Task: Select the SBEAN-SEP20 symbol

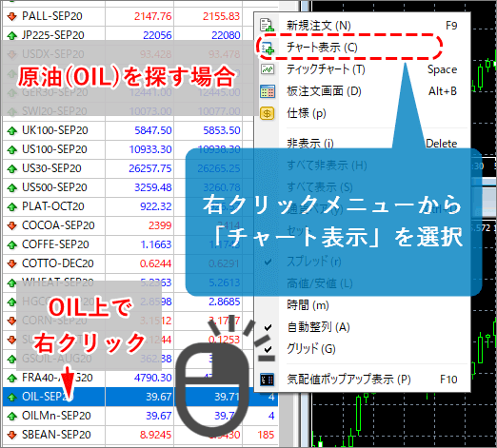Action: click(x=56, y=435)
